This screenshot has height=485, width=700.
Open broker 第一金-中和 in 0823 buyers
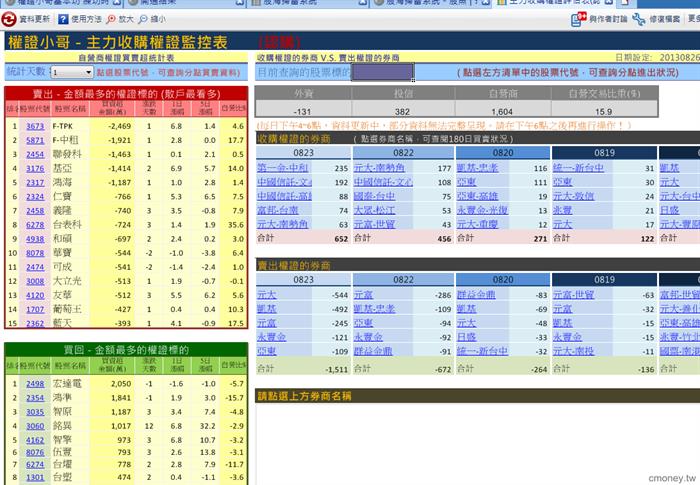(283, 168)
